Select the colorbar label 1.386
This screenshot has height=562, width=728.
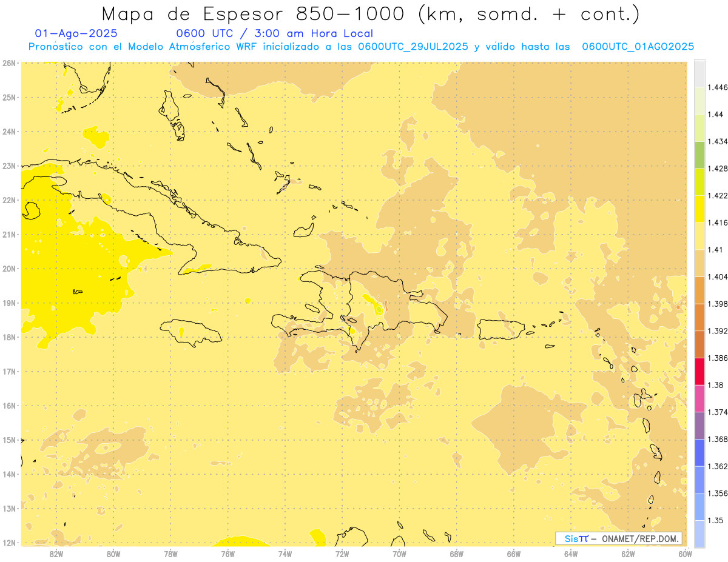tap(718, 358)
